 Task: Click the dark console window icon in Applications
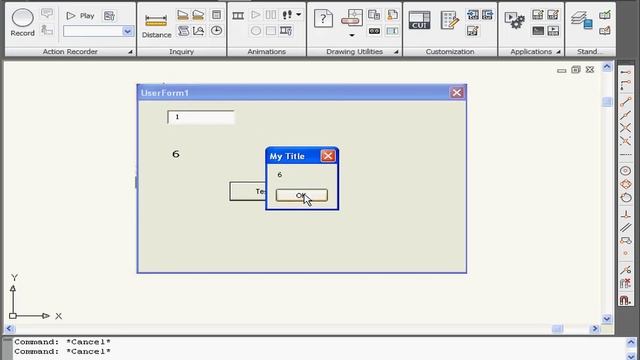(x=538, y=31)
